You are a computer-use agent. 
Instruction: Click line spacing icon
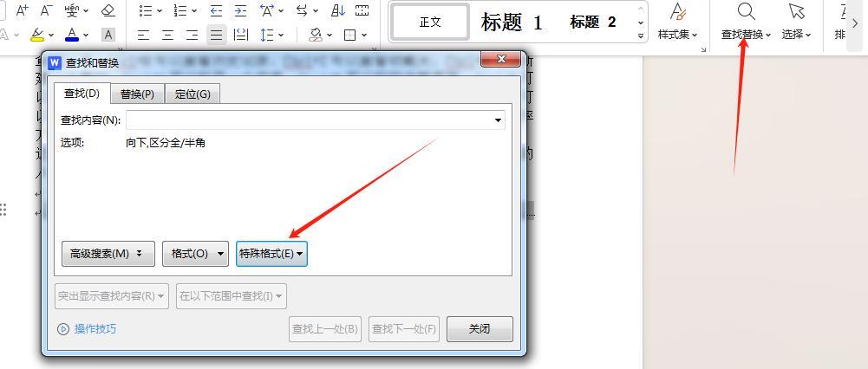267,36
